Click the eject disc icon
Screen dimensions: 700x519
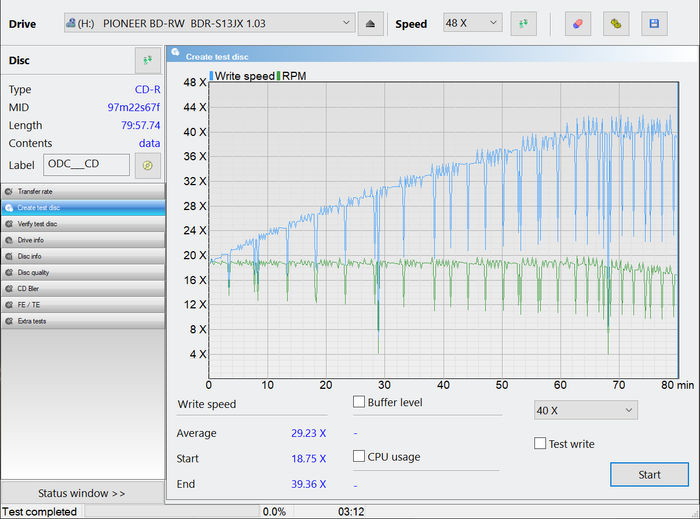pyautogui.click(x=371, y=23)
